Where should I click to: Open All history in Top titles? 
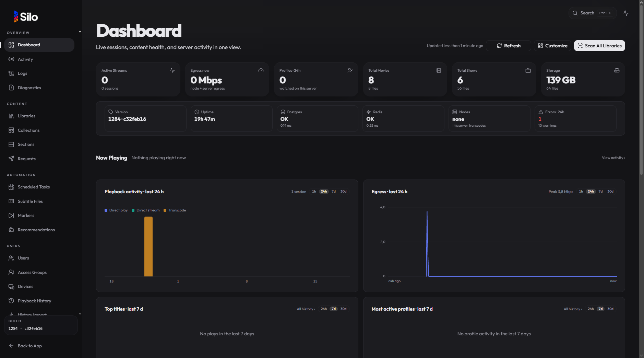[306, 309]
